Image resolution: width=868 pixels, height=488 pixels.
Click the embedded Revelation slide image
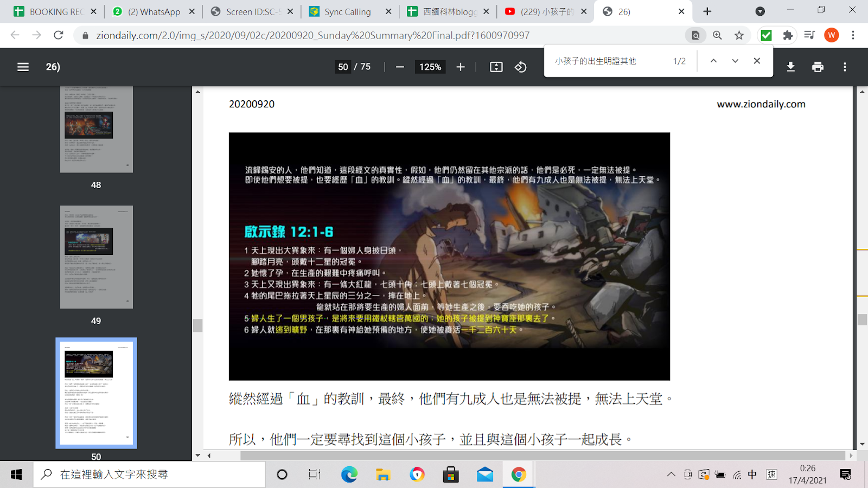[449, 256]
